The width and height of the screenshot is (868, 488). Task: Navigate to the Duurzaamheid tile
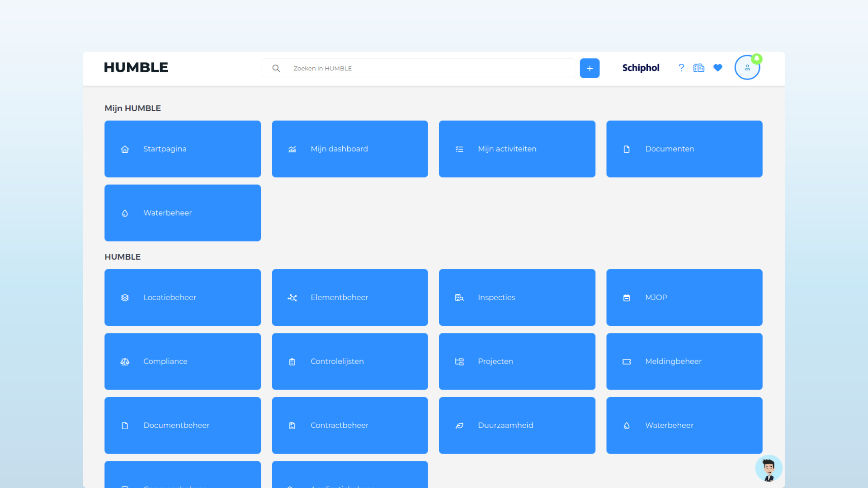point(517,425)
